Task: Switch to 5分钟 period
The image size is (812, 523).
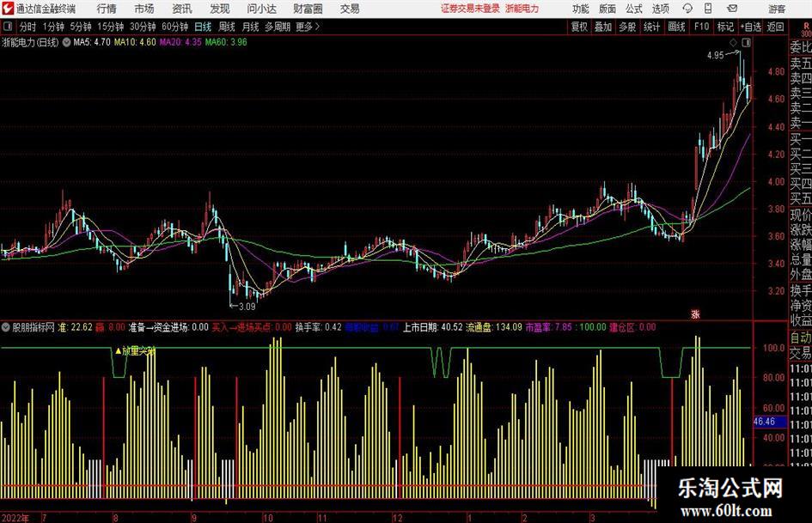Action: (x=81, y=27)
